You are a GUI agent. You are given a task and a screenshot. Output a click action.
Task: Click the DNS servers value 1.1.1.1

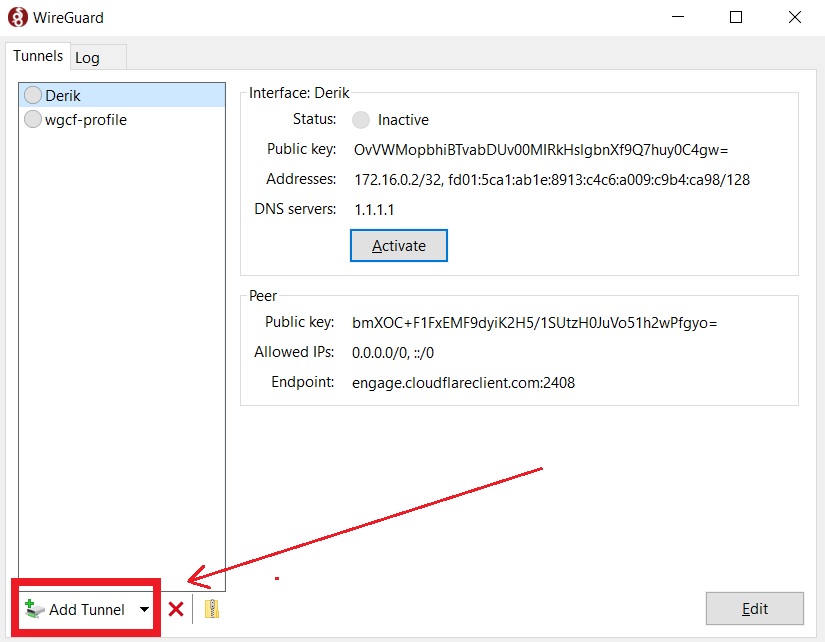pos(375,210)
